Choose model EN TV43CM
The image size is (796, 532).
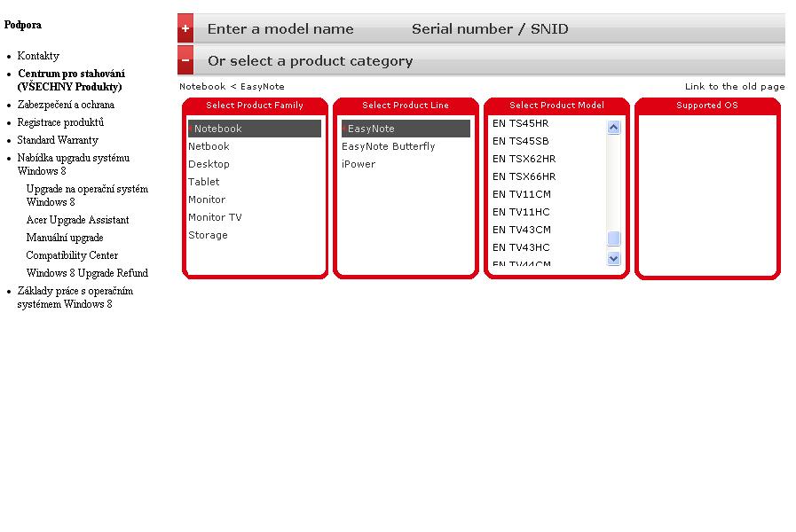[x=522, y=230]
